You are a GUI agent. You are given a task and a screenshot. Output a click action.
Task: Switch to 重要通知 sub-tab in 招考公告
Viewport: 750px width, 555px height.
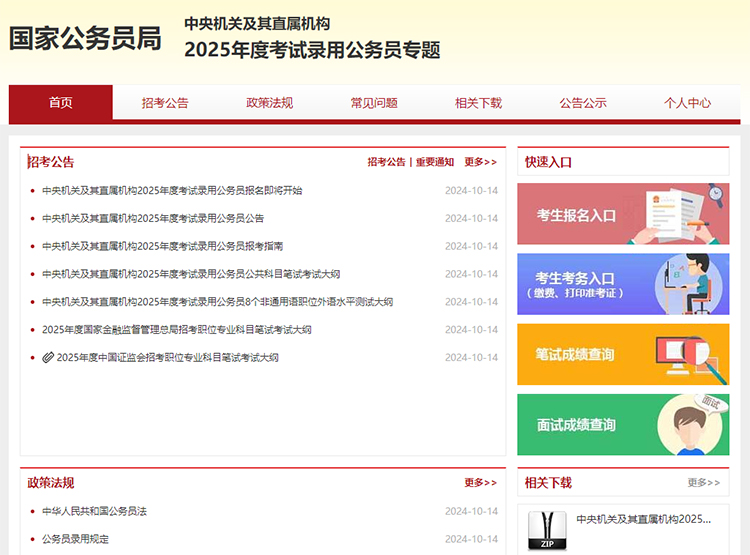coord(435,162)
